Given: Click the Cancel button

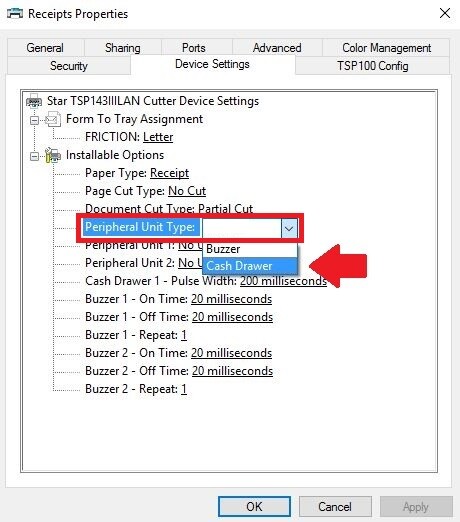Looking at the screenshot, I should point(335,506).
